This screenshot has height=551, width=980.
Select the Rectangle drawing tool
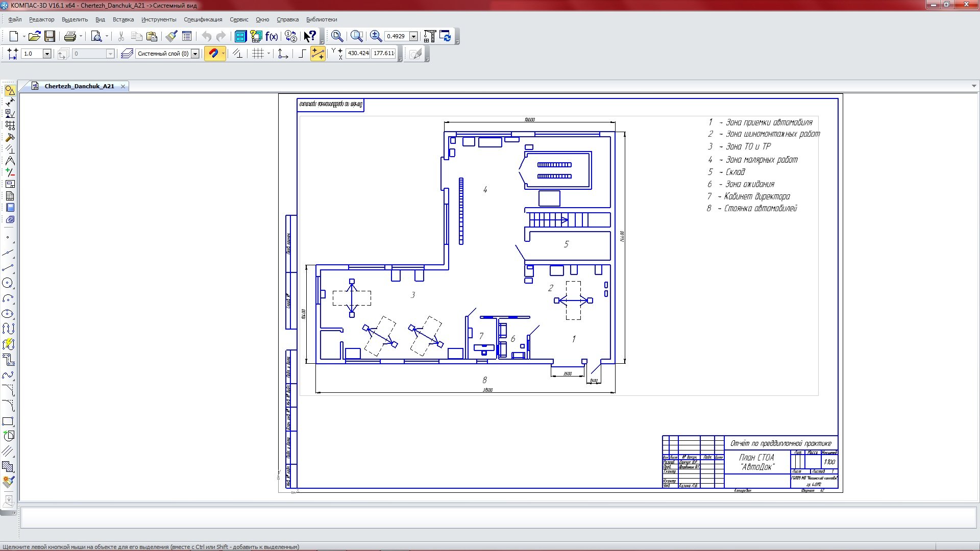tap(8, 421)
